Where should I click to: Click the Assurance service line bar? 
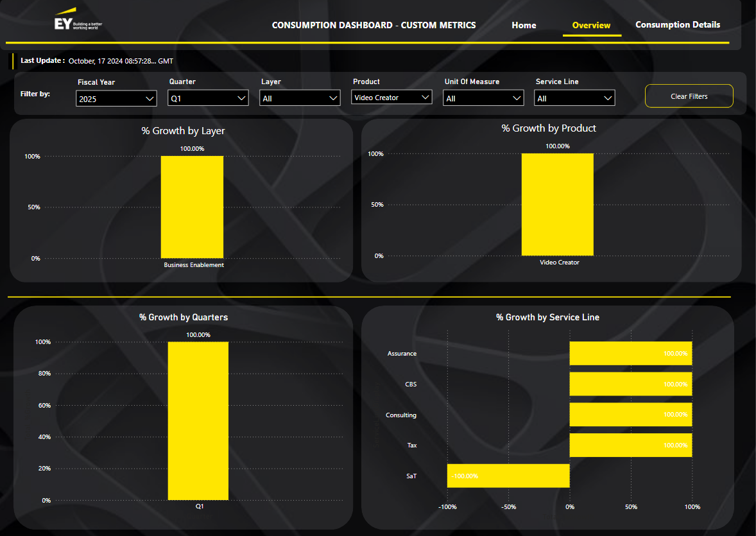coord(630,354)
